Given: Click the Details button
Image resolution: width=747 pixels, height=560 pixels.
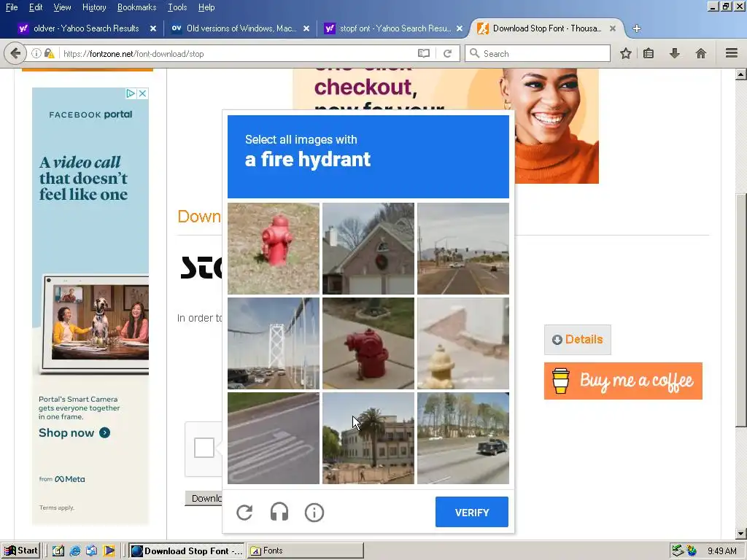Looking at the screenshot, I should [578, 340].
